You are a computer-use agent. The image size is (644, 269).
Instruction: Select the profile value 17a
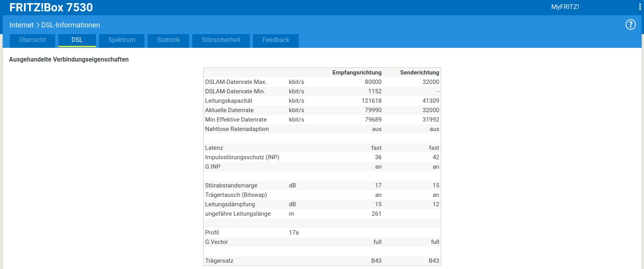pyautogui.click(x=294, y=233)
